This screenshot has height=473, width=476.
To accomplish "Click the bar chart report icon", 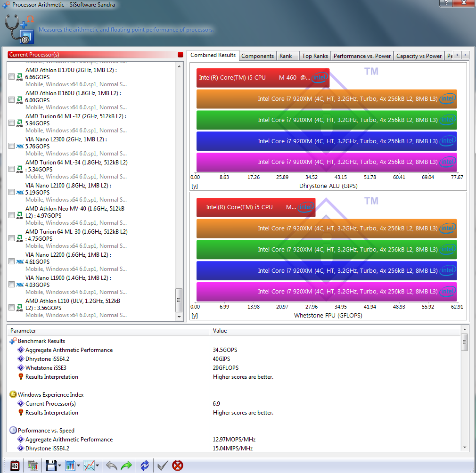I will pyautogui.click(x=70, y=465).
